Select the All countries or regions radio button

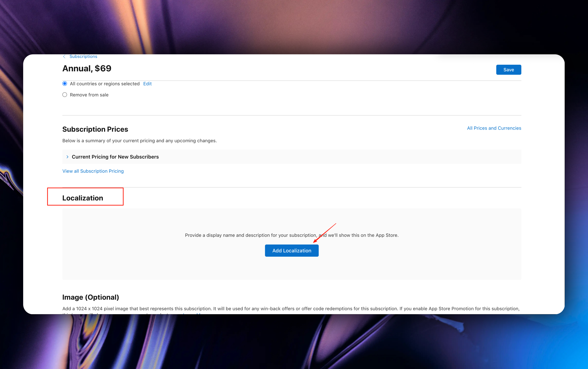pyautogui.click(x=65, y=84)
